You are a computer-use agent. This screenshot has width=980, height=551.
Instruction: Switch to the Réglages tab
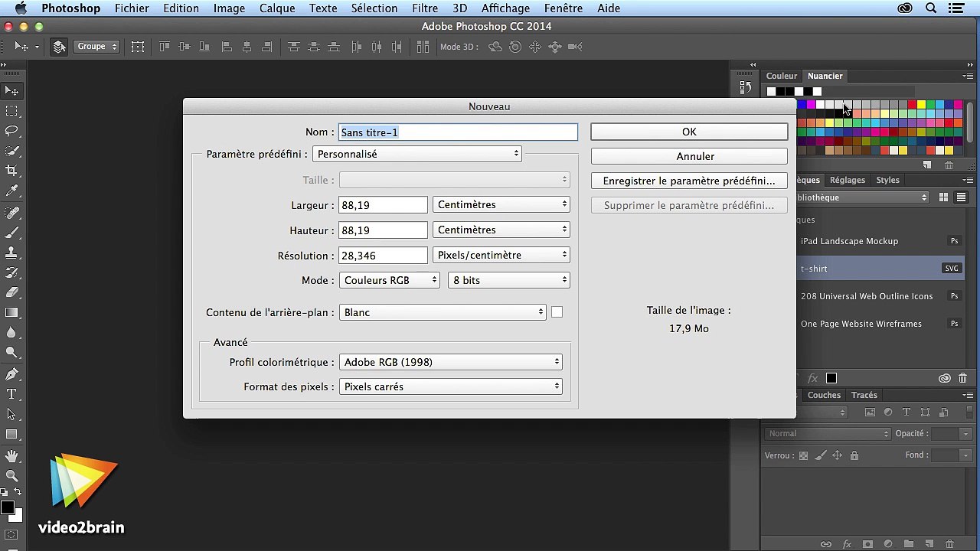(848, 180)
